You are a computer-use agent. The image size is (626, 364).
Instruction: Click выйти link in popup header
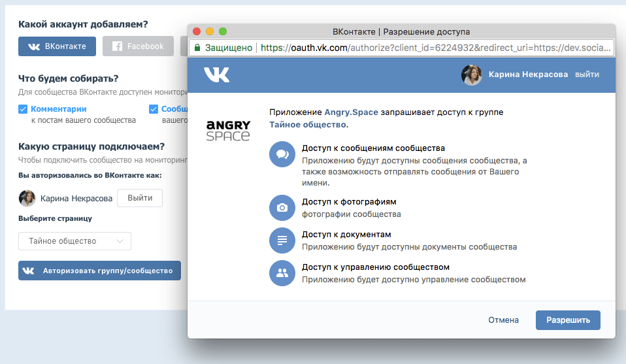(x=587, y=74)
